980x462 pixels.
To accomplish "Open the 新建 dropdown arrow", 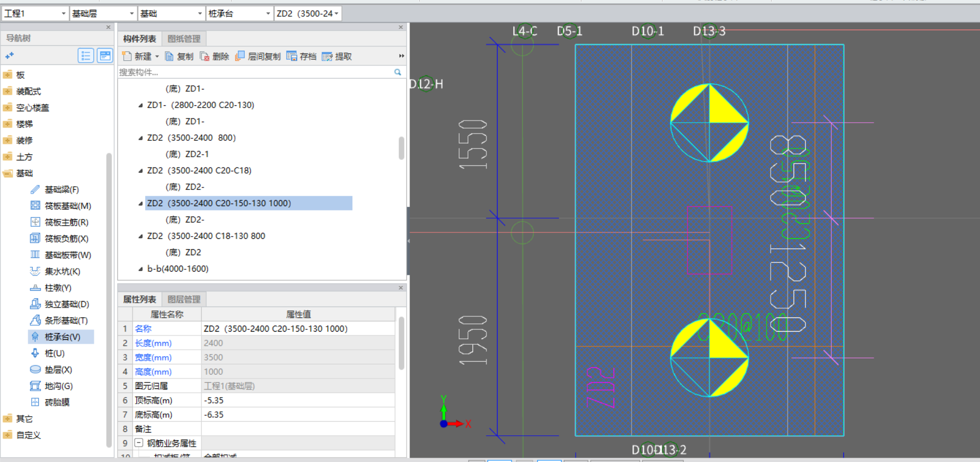I will click(157, 56).
